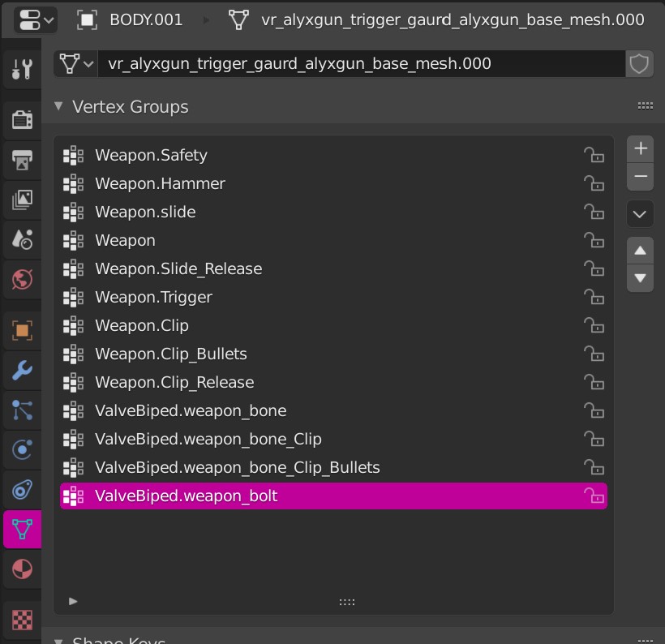Lock ValveBiped.weapon_bone group
This screenshot has width=665, height=644.
(594, 411)
